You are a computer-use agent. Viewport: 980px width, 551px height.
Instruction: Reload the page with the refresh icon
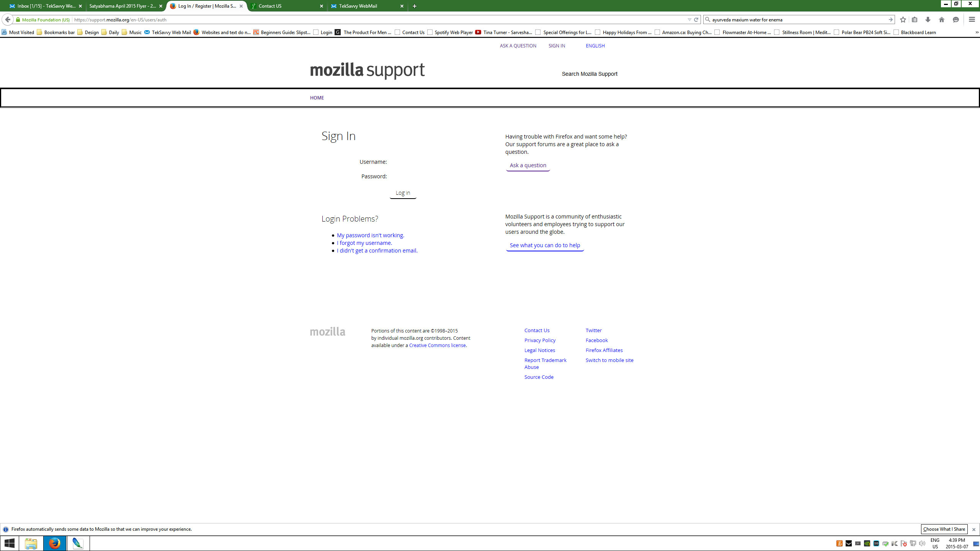click(x=696, y=20)
